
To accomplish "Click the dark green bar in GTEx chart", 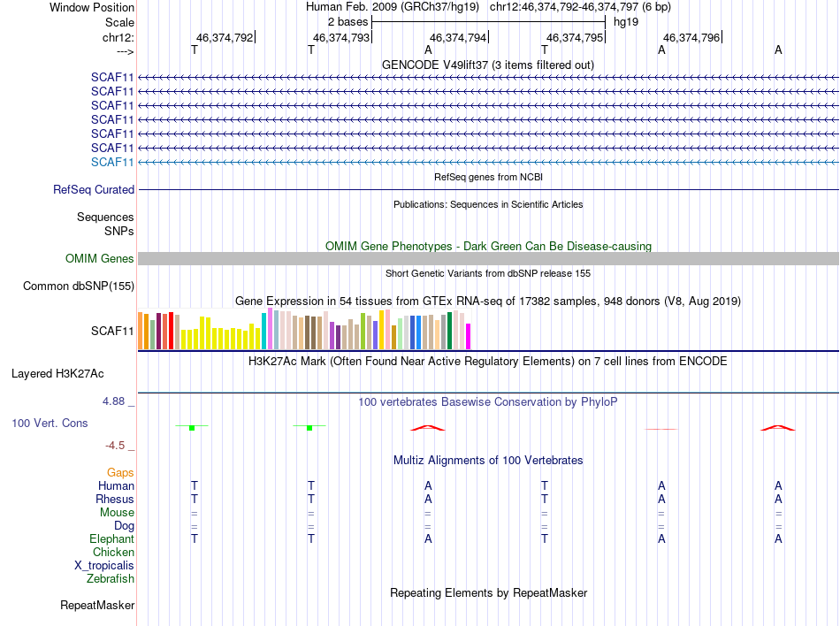I will coord(449,331).
